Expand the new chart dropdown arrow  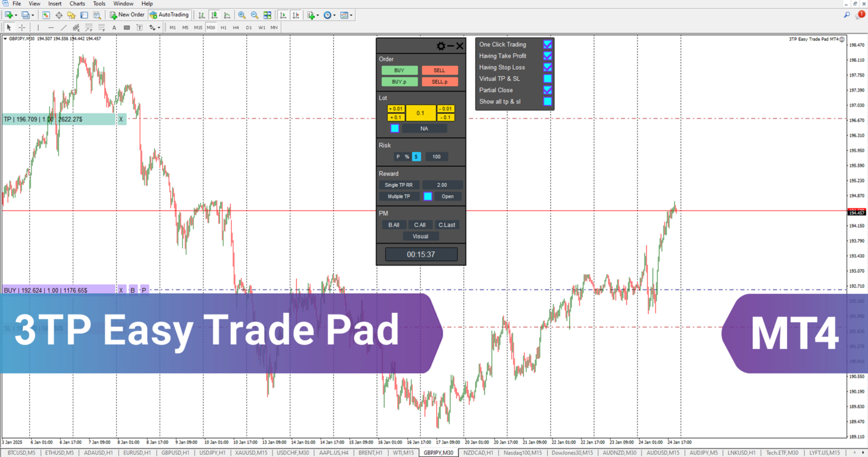coord(16,15)
